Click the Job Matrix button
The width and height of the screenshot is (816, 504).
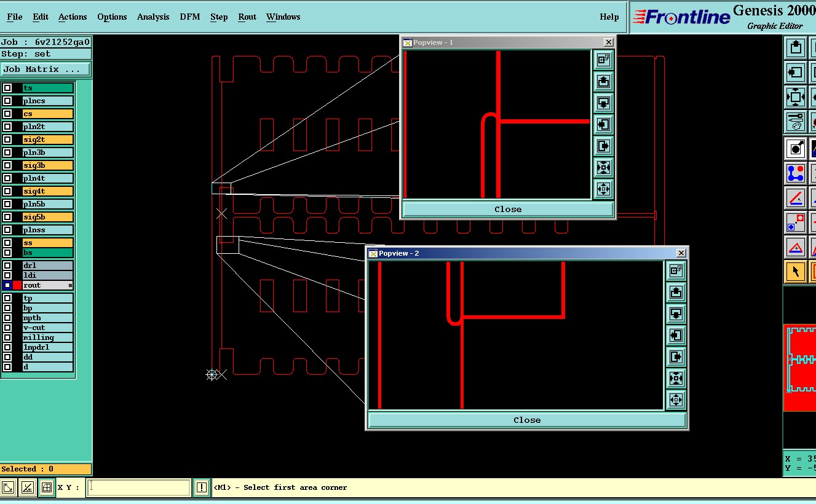pyautogui.click(x=46, y=69)
